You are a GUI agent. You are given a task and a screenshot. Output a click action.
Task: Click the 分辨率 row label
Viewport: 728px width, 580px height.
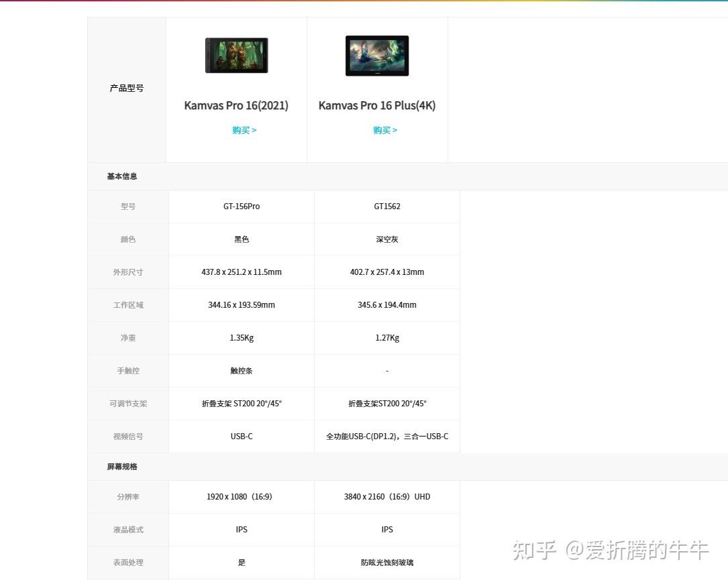[x=128, y=497]
